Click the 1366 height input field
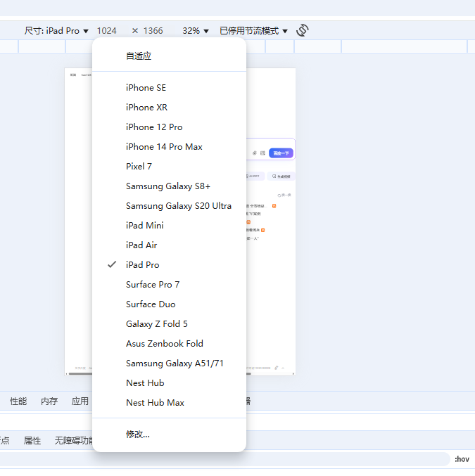Screen dimensions: 475x476 (x=153, y=31)
